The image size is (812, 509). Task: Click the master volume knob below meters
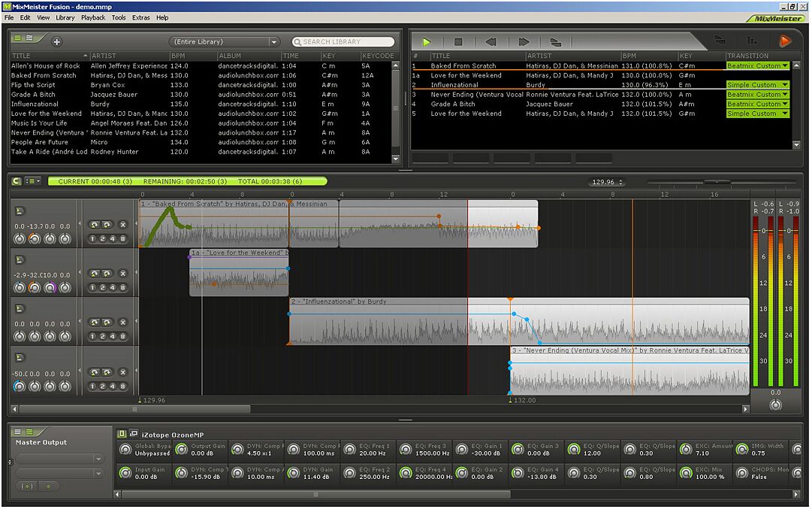click(x=775, y=404)
